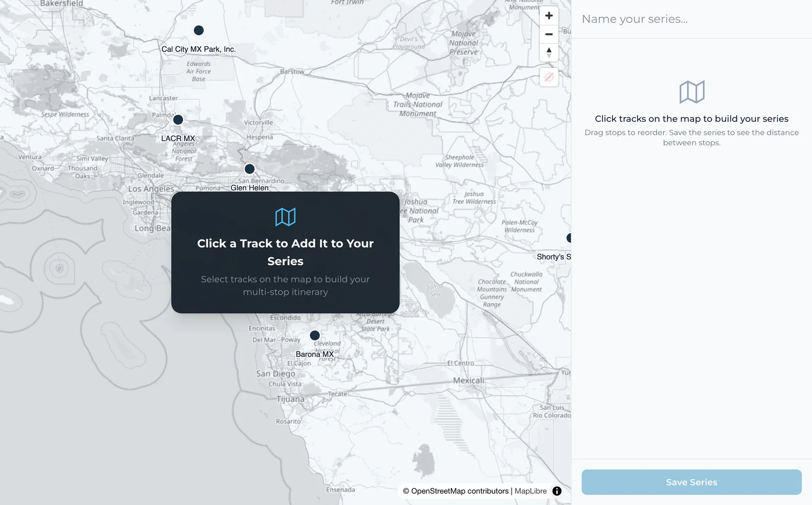Click the map icon in the dark overlay

point(285,217)
